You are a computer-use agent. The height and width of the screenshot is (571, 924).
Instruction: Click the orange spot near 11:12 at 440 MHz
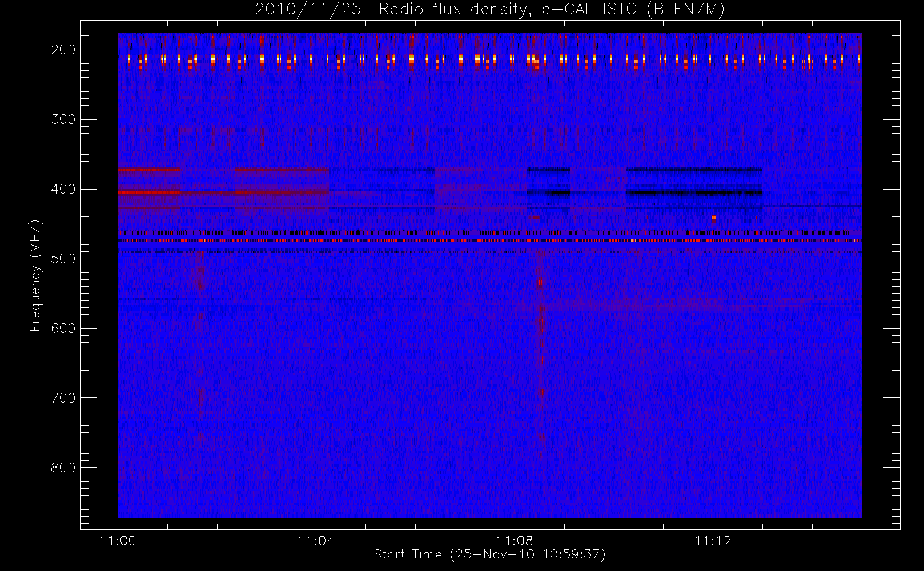point(713,218)
